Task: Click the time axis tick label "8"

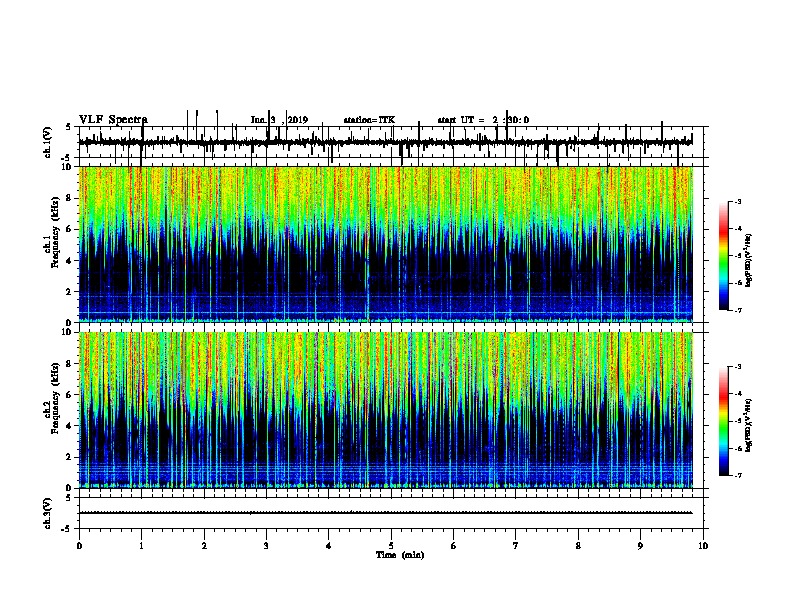Action: click(x=578, y=545)
